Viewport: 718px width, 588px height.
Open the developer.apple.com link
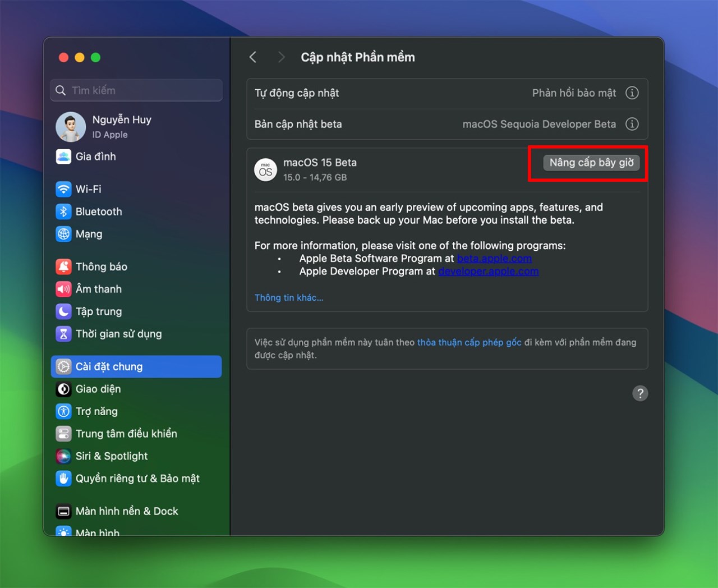click(x=489, y=272)
